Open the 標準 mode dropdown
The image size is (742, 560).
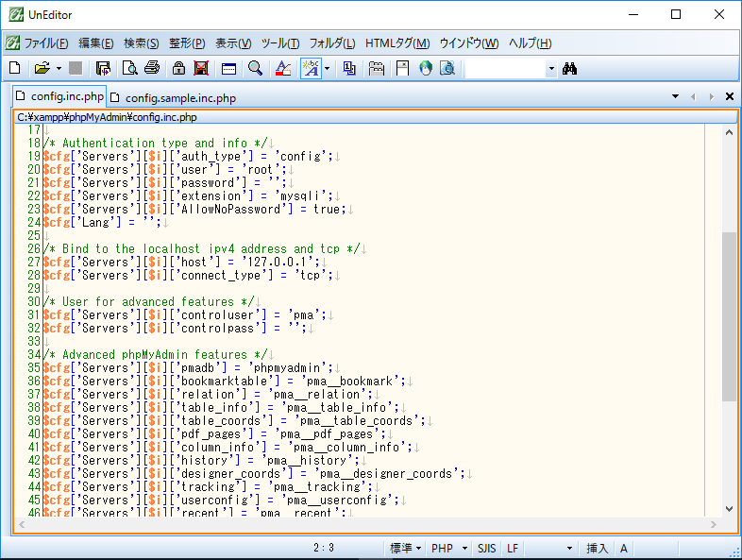click(x=405, y=548)
